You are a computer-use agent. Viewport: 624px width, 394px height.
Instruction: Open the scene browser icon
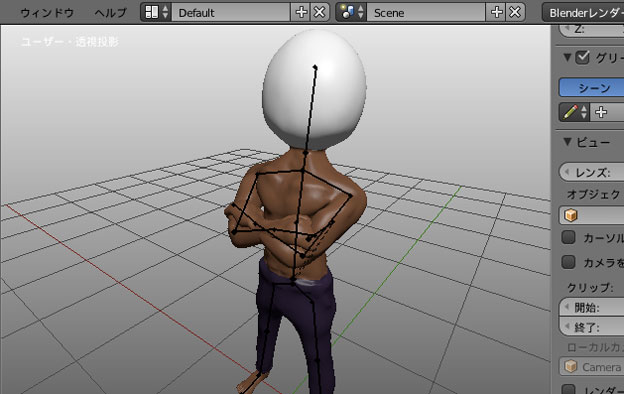[x=351, y=12]
